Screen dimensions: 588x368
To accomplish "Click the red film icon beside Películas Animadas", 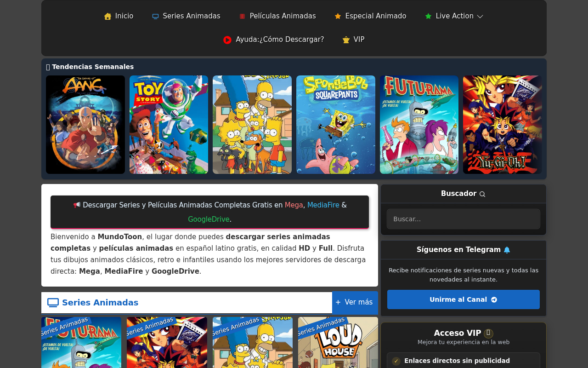I will click(x=242, y=16).
